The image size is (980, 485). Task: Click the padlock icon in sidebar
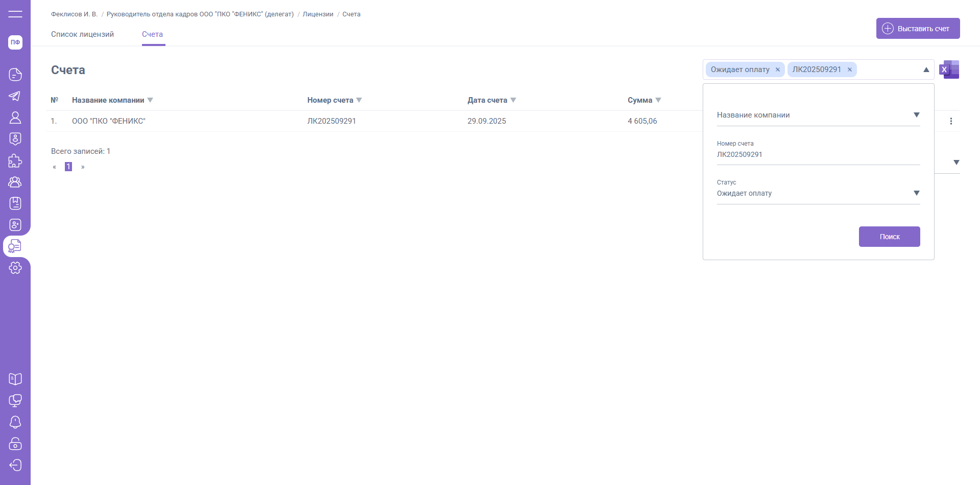(15, 444)
